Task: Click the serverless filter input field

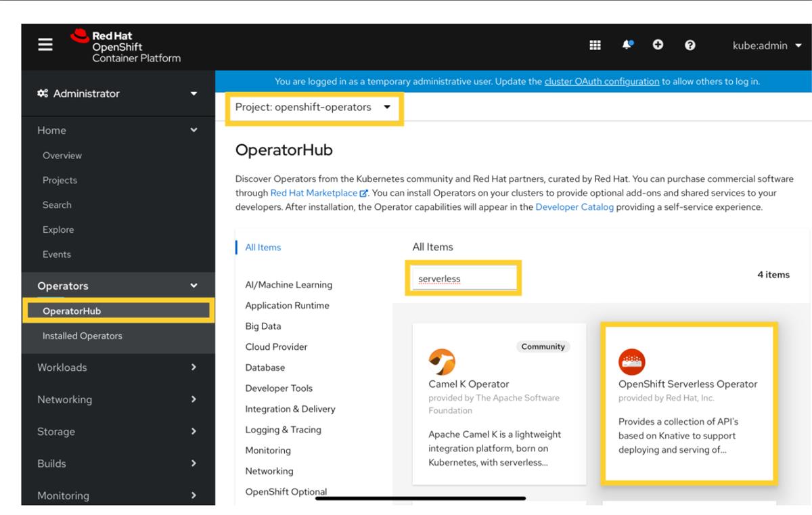Action: point(464,277)
